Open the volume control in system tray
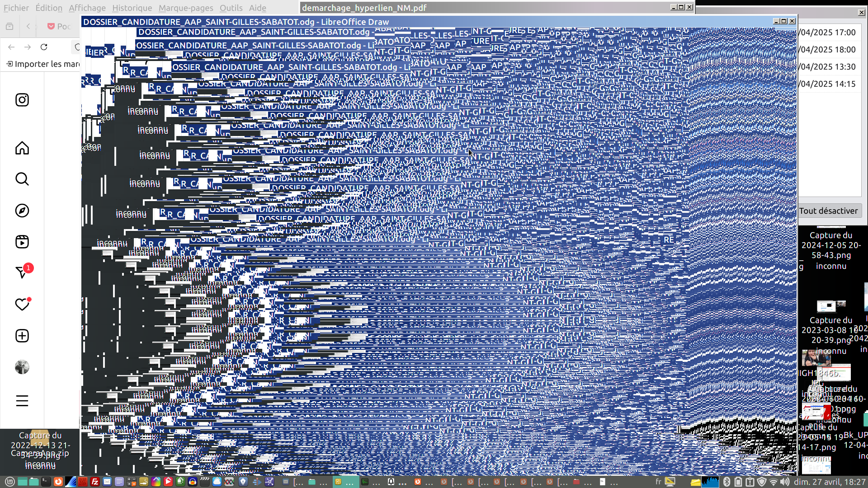Screen dimensions: 868x488 point(785,482)
